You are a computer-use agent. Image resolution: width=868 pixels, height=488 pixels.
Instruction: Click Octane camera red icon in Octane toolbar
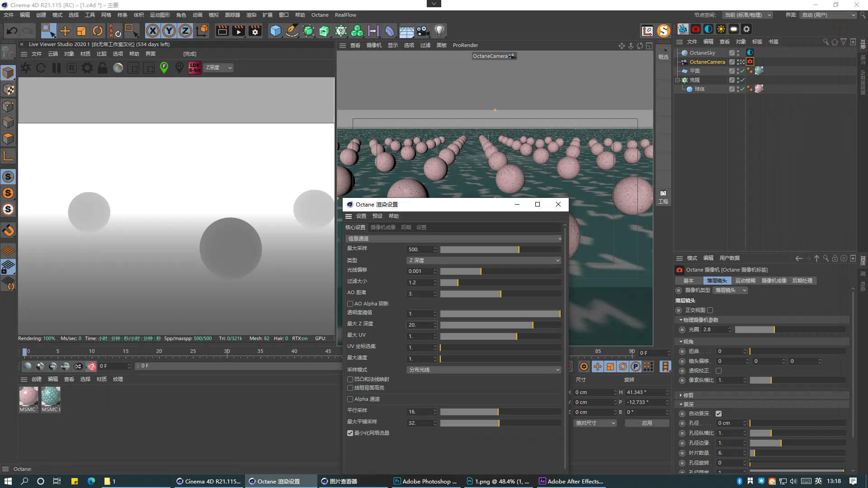click(x=696, y=29)
